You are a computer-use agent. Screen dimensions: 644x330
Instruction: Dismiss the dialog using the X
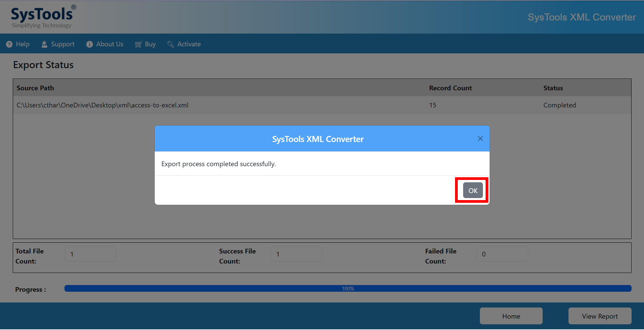(x=480, y=138)
